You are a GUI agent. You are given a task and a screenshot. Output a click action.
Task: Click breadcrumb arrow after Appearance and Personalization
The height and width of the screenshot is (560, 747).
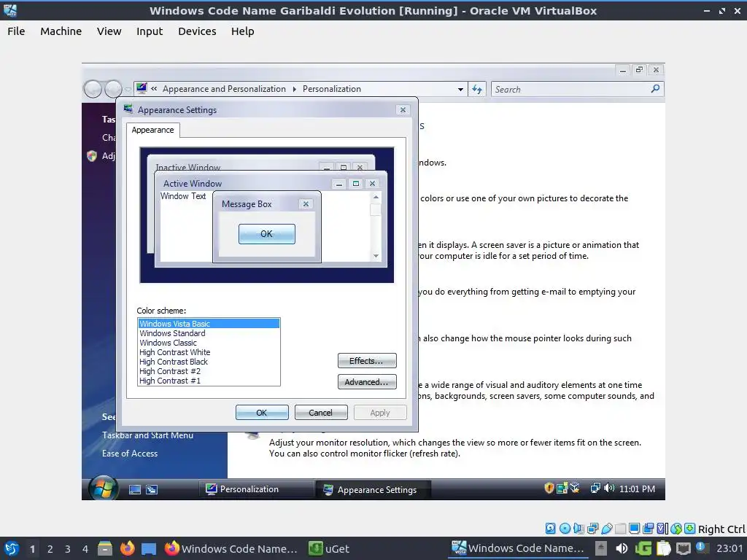pyautogui.click(x=294, y=89)
